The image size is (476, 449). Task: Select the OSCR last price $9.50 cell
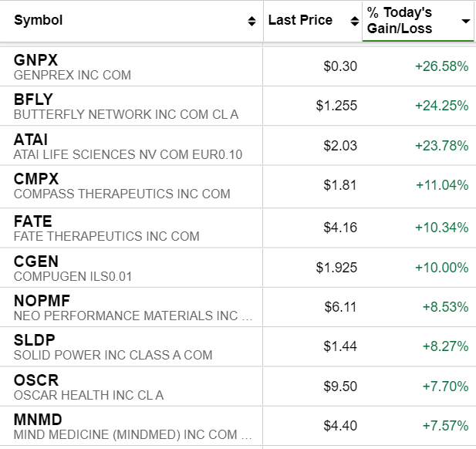[340, 387]
